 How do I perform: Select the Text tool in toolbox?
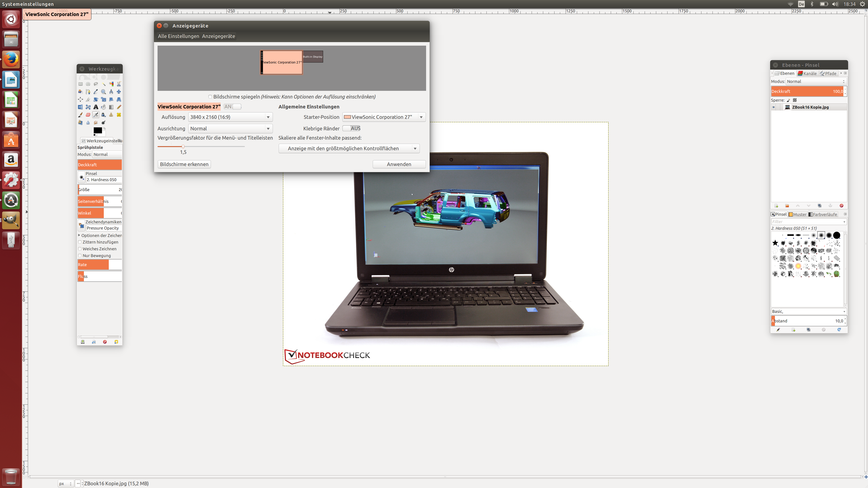tap(96, 107)
